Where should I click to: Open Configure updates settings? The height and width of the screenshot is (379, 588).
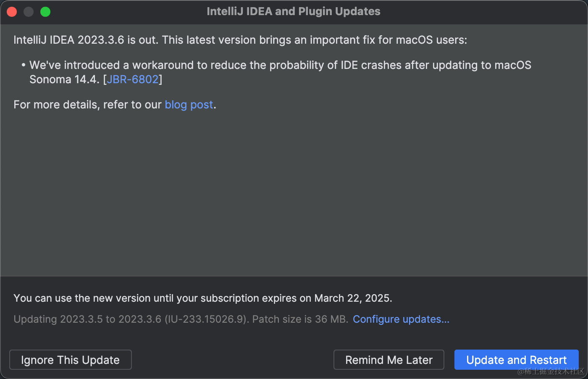[401, 319]
